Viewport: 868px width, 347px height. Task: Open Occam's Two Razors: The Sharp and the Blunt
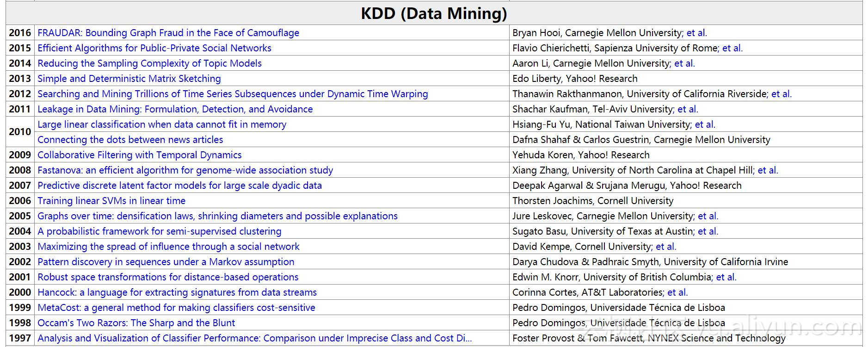tap(136, 323)
